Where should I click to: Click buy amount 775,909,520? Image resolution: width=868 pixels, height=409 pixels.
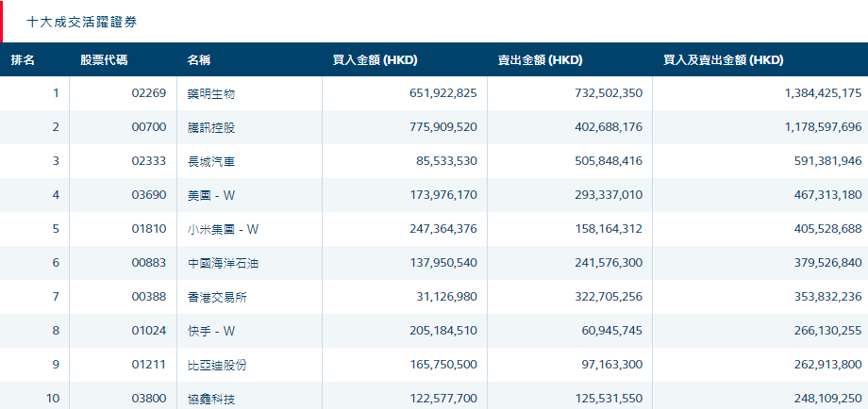pyautogui.click(x=443, y=127)
